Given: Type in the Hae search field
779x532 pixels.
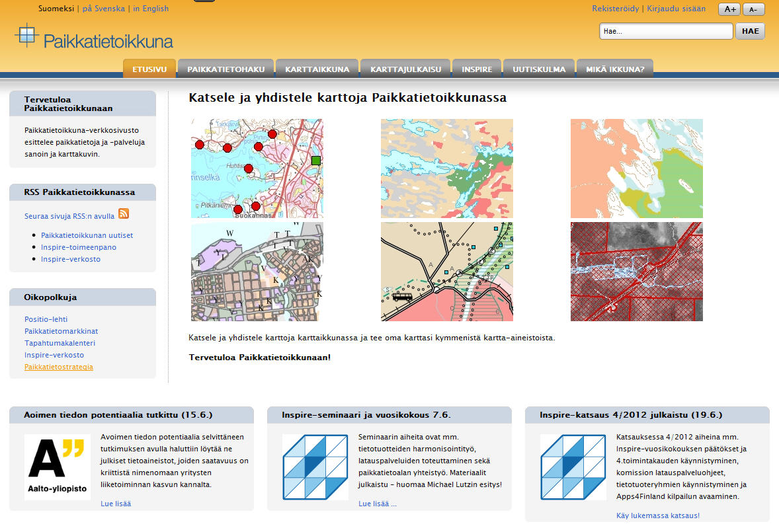Looking at the screenshot, I should [665, 31].
